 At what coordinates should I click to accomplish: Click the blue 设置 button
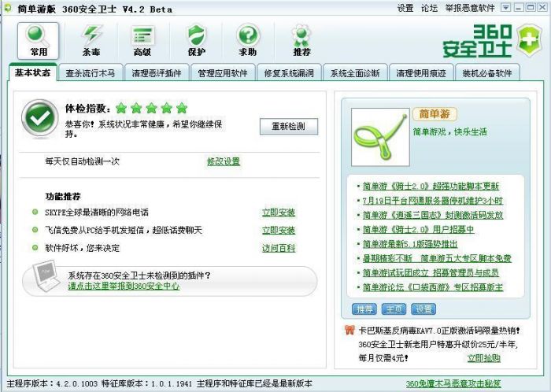[423, 309]
